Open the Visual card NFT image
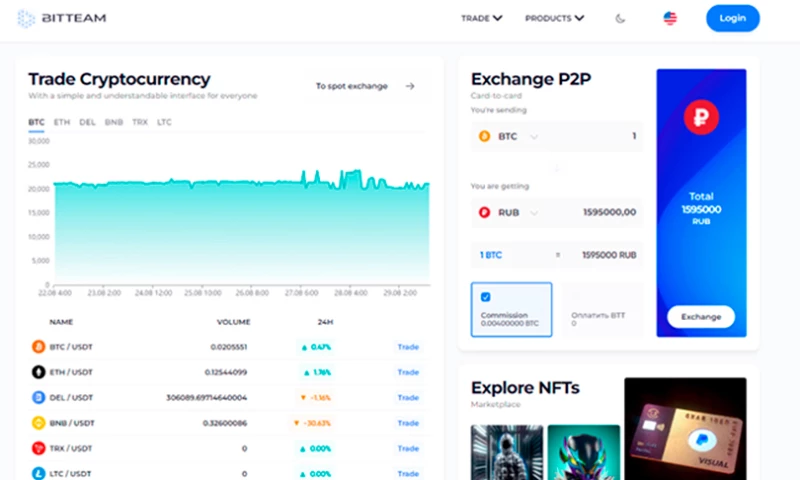Viewport: 800px width, 480px height. [x=685, y=429]
